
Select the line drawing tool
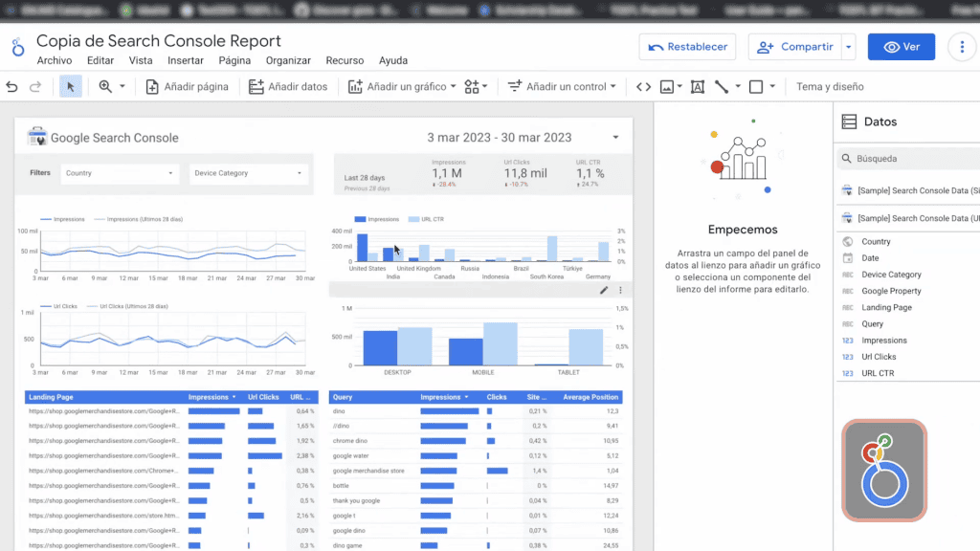pyautogui.click(x=722, y=87)
